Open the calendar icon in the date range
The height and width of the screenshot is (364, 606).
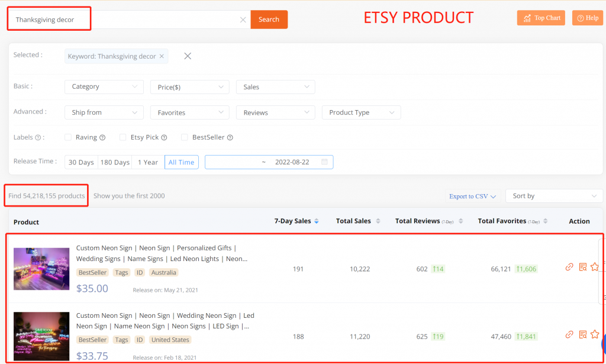point(324,162)
